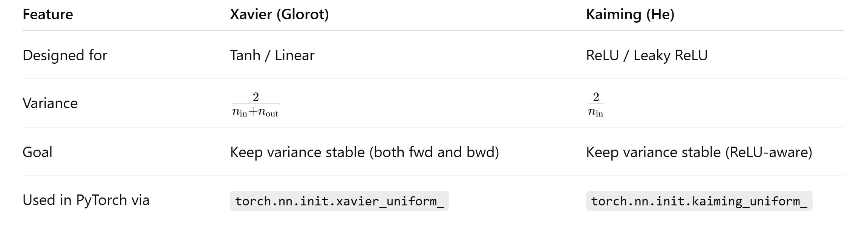Select the Designed for row label
The image size is (868, 225).
point(65,55)
